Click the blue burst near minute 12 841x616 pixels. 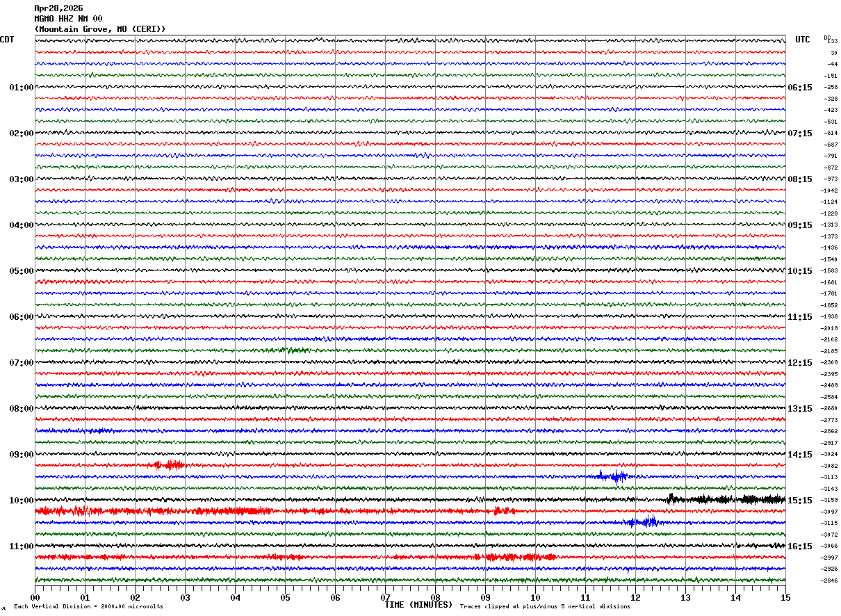point(642,522)
